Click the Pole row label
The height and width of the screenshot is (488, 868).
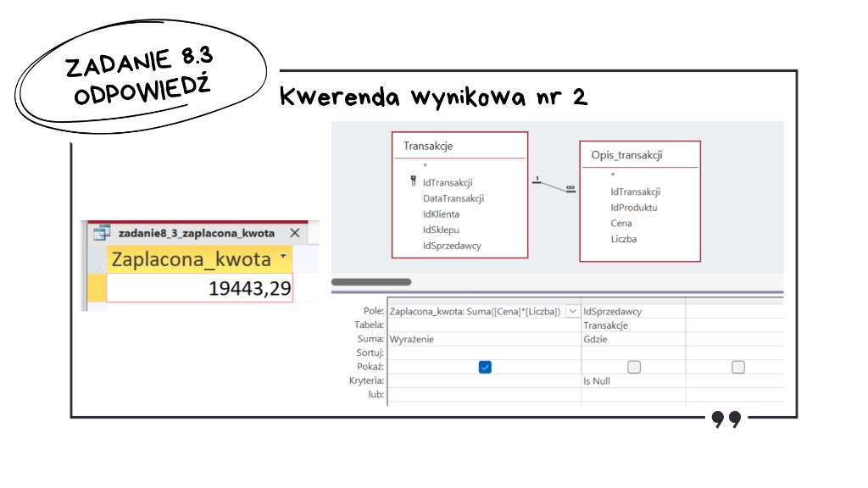point(374,311)
